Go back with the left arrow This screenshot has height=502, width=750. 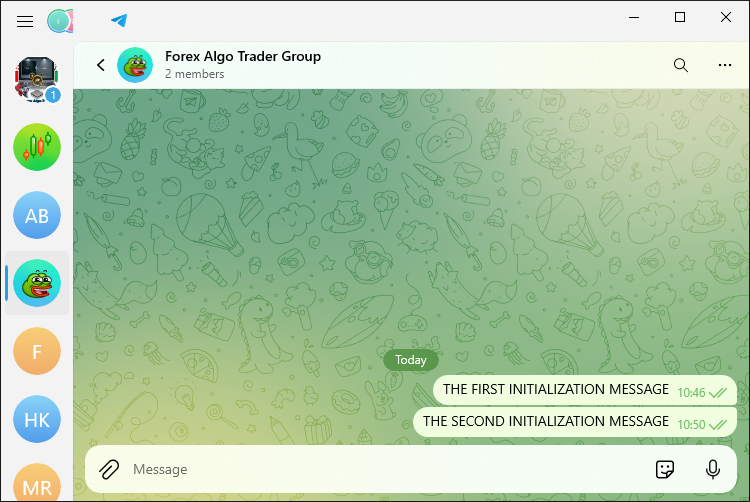tap(100, 65)
